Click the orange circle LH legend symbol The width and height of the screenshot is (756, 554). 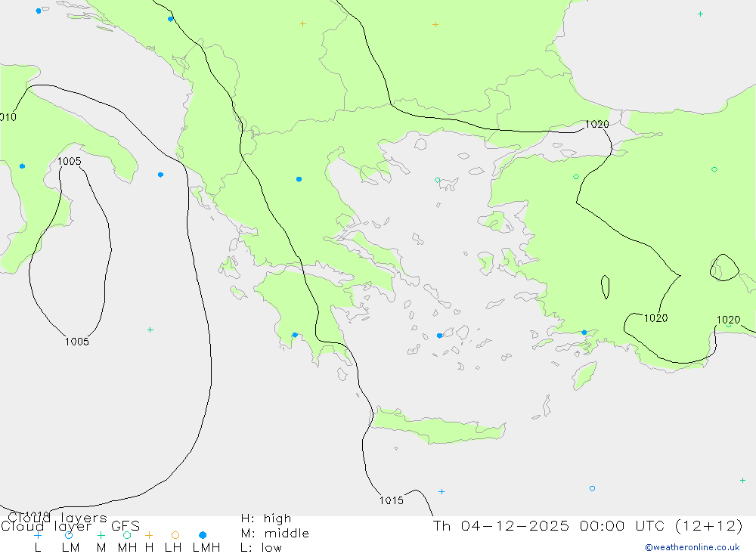(175, 535)
